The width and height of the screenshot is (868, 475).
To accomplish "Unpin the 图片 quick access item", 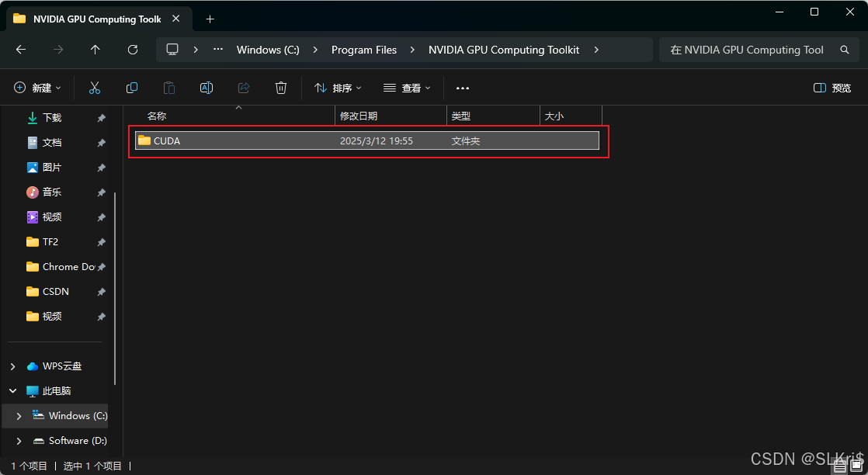I will [101, 168].
